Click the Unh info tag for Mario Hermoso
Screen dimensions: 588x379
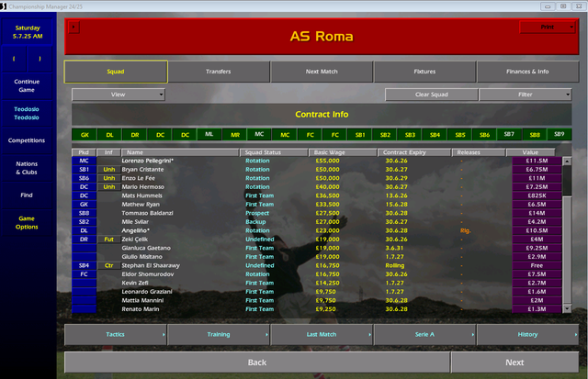tap(109, 187)
